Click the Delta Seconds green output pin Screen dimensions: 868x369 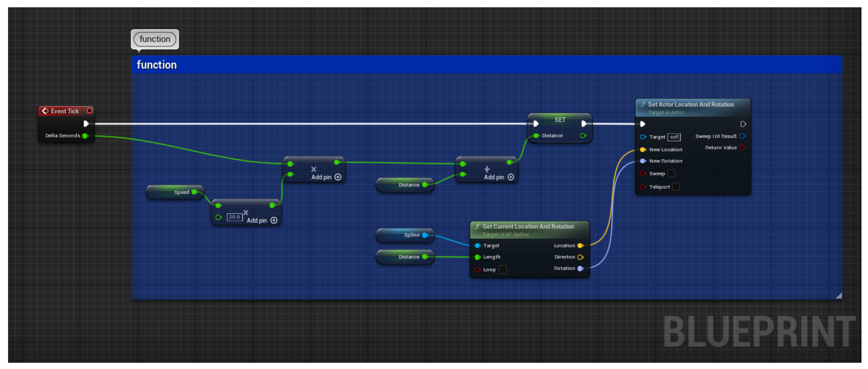tap(85, 136)
